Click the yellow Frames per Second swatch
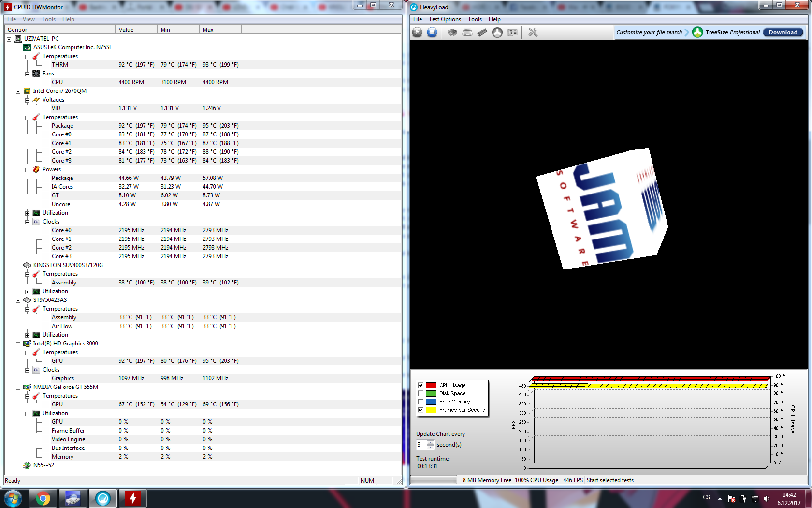The width and height of the screenshot is (812, 508). tap(431, 410)
